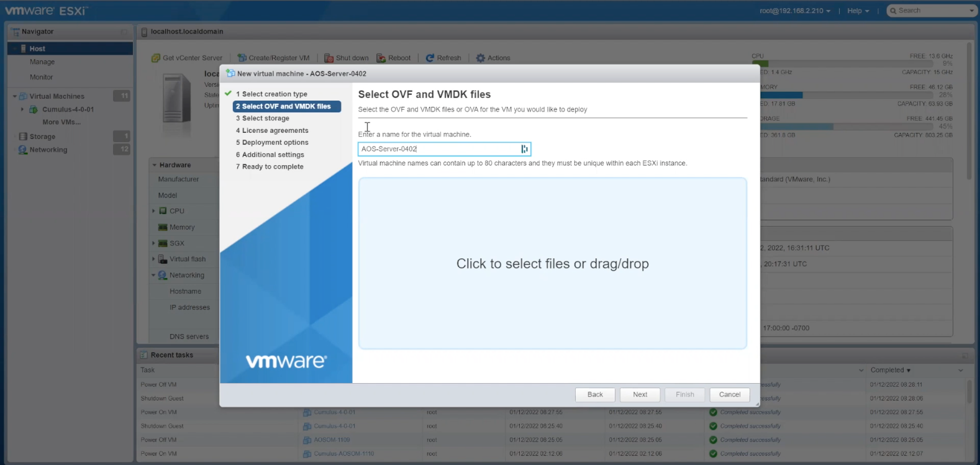Screen dimensions: 980x465
Task: Click the virtual machine name input field
Action: pyautogui.click(x=444, y=149)
